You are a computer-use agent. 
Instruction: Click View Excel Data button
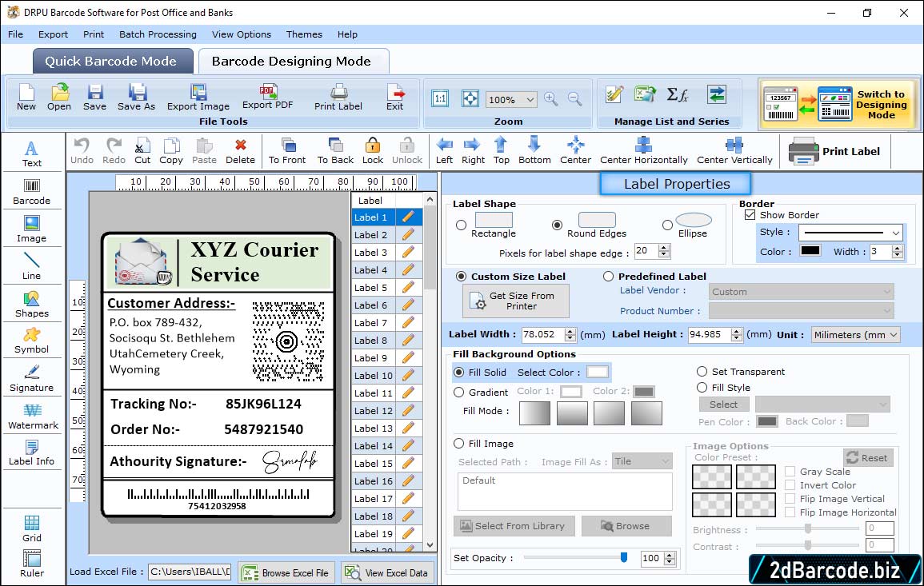(x=386, y=572)
